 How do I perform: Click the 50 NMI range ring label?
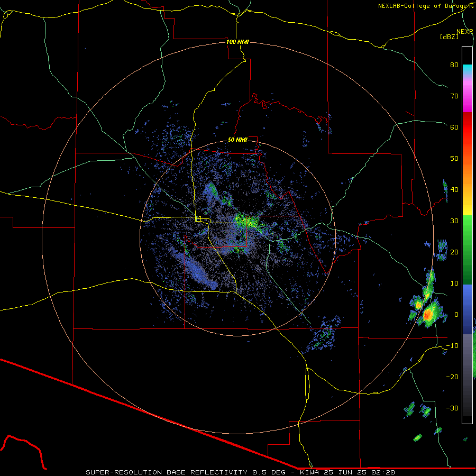237,140
